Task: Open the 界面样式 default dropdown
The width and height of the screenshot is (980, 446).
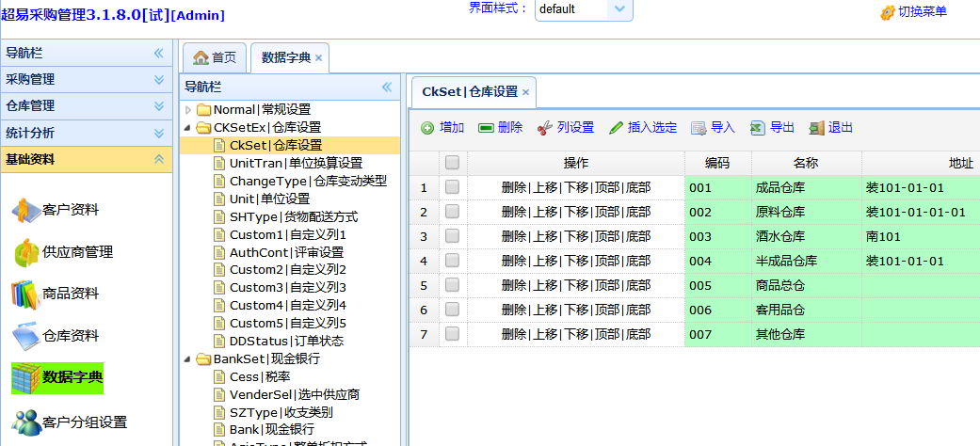Action: (619, 9)
